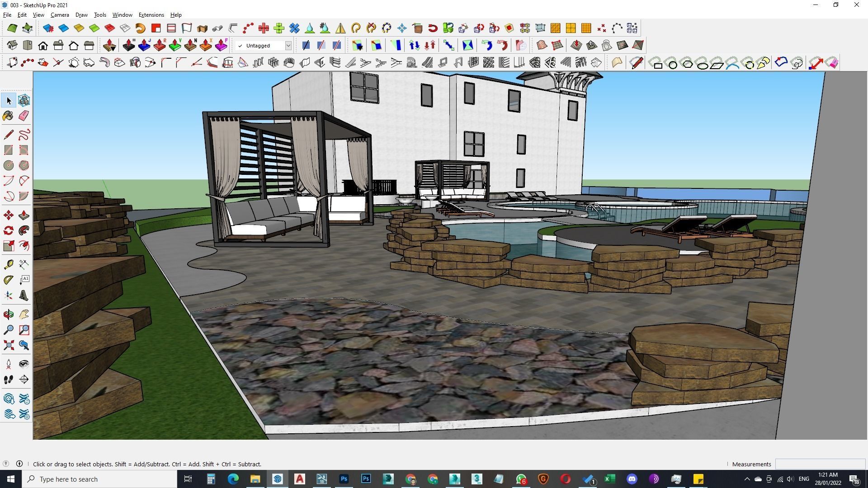Open Microsoft Edge from taskbar
This screenshot has height=488, width=868.
click(233, 479)
